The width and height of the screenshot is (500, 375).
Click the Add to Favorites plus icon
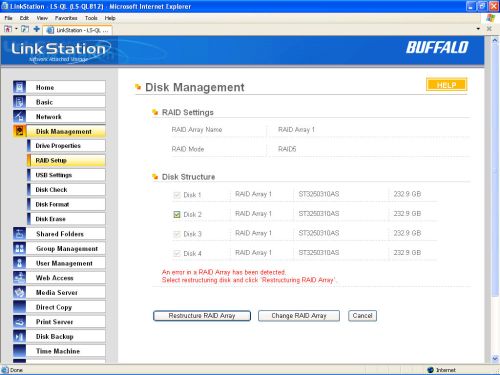pyautogui.click(x=37, y=29)
